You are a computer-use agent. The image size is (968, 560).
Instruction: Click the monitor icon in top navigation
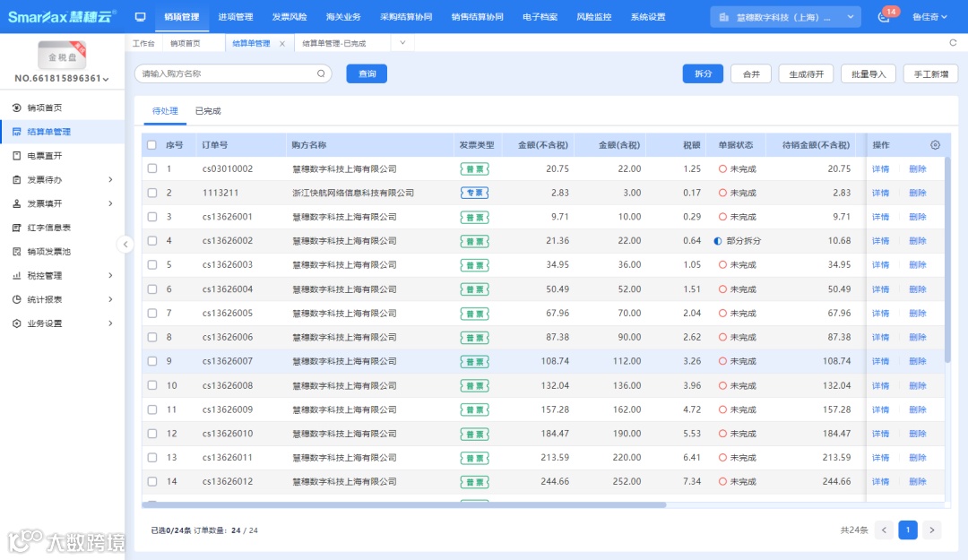pos(140,17)
